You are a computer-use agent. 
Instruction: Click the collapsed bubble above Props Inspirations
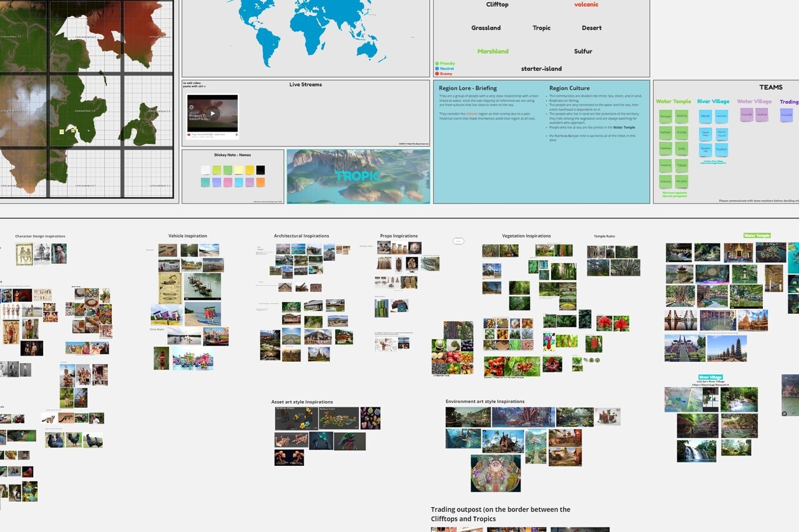click(x=459, y=241)
